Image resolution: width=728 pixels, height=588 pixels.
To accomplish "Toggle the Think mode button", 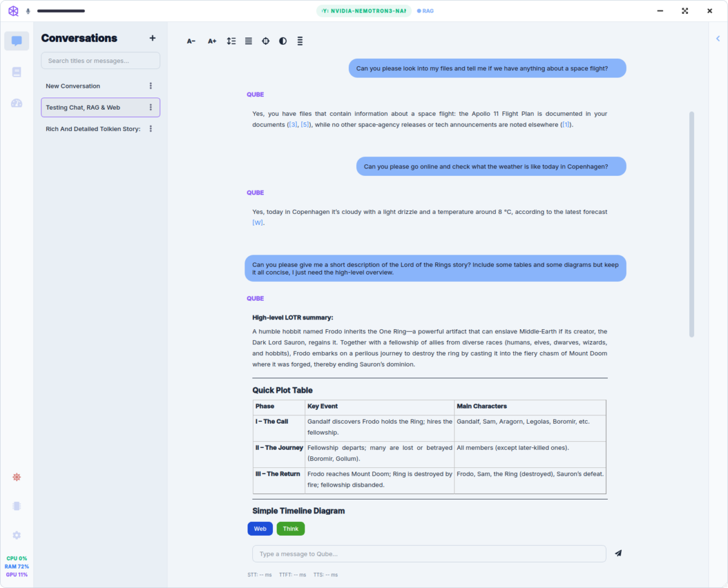I will point(291,529).
